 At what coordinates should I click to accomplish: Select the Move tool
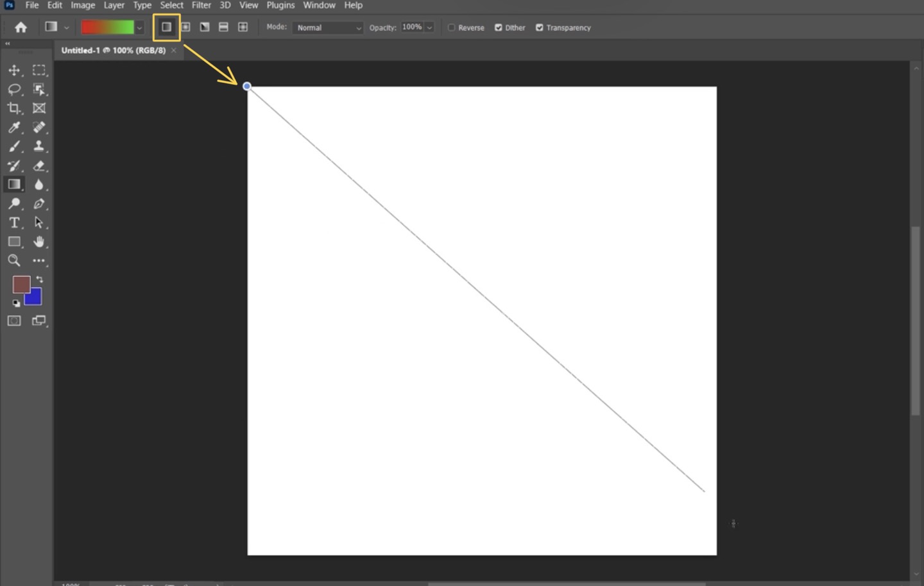(14, 70)
